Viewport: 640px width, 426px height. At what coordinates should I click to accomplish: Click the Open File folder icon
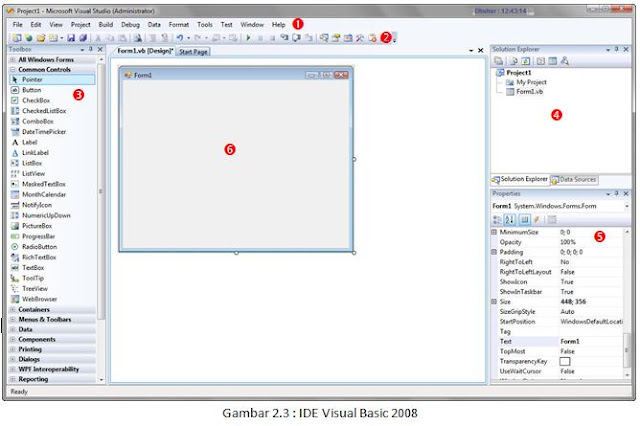[x=41, y=38]
